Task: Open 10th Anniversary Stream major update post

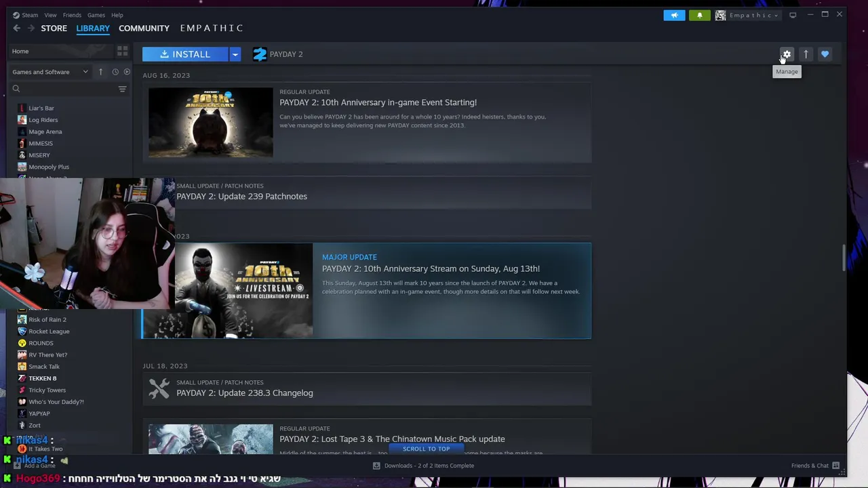Action: coord(366,291)
